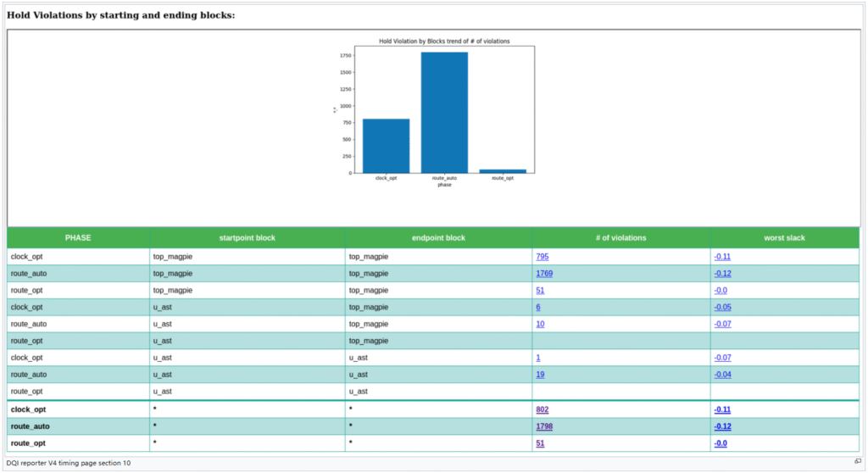Screen dimensions: 868x473
Task: Select the bold -0.12 worst slack link
Action: tap(722, 426)
